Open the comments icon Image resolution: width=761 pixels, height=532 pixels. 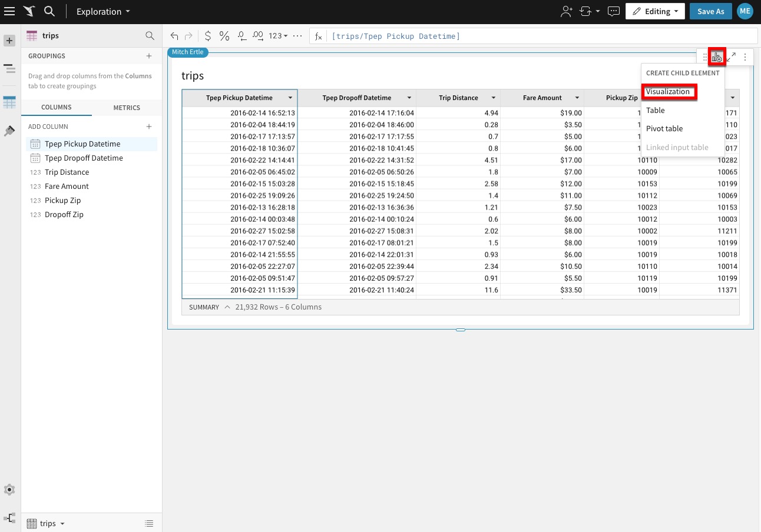click(x=614, y=11)
